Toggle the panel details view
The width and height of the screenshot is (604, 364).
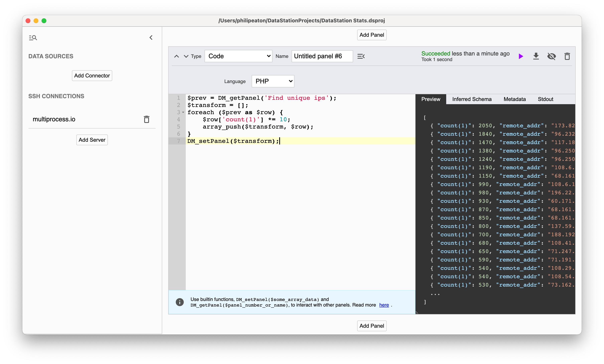click(361, 56)
